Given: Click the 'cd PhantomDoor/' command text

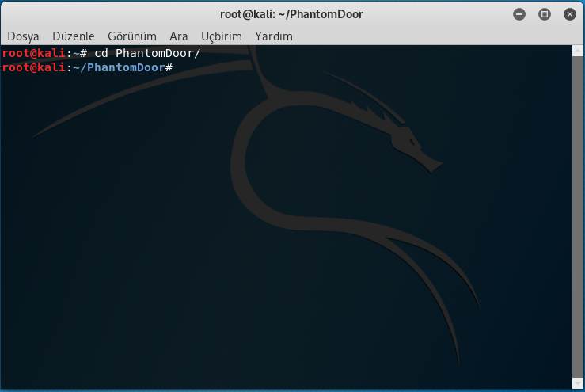Looking at the screenshot, I should click(x=147, y=53).
